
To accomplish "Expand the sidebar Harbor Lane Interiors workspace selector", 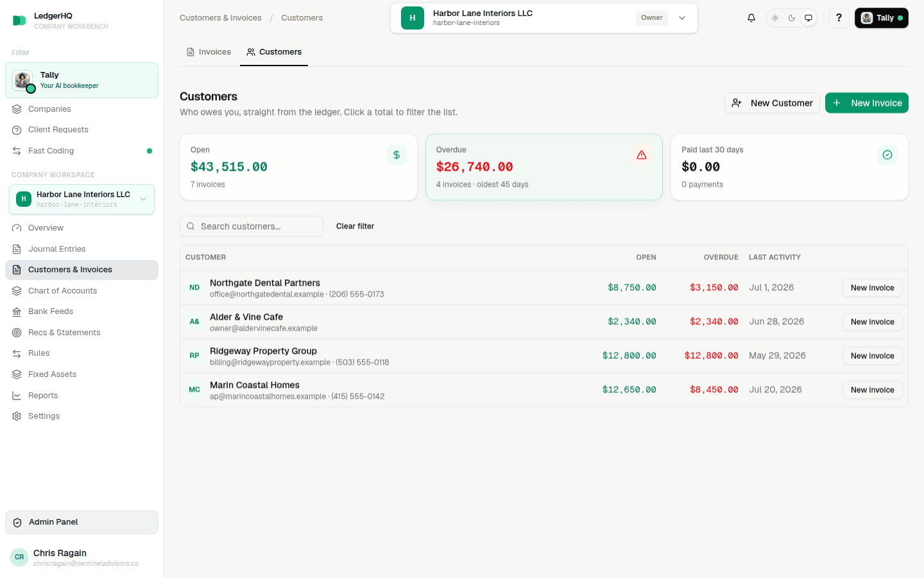I will click(81, 199).
